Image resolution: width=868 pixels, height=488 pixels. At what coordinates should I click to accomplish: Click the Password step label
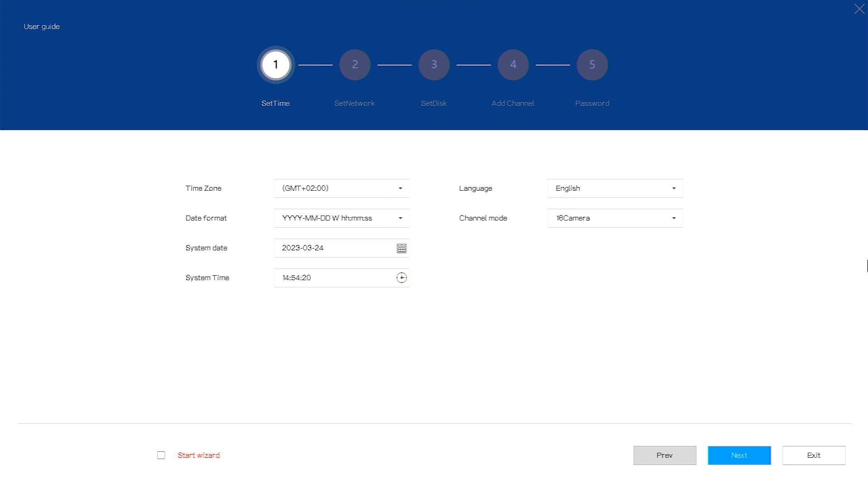592,103
